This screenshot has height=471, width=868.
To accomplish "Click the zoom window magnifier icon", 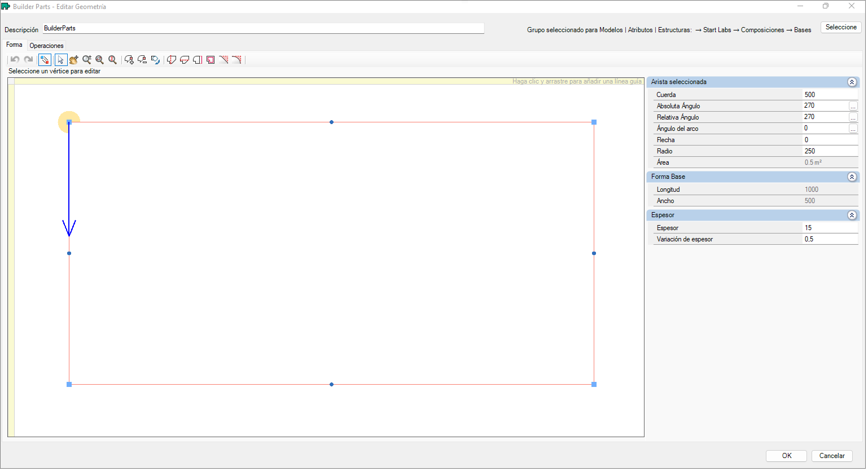I will 99,60.
